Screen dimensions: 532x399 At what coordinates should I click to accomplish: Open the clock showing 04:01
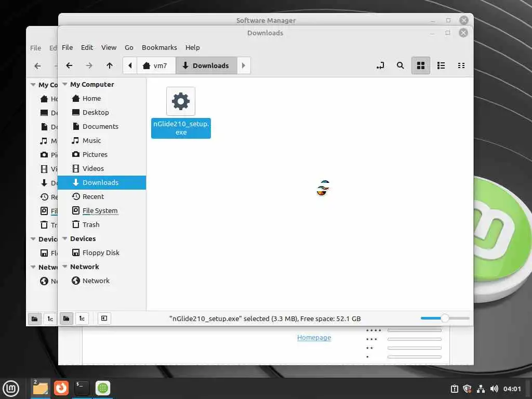tap(512, 389)
